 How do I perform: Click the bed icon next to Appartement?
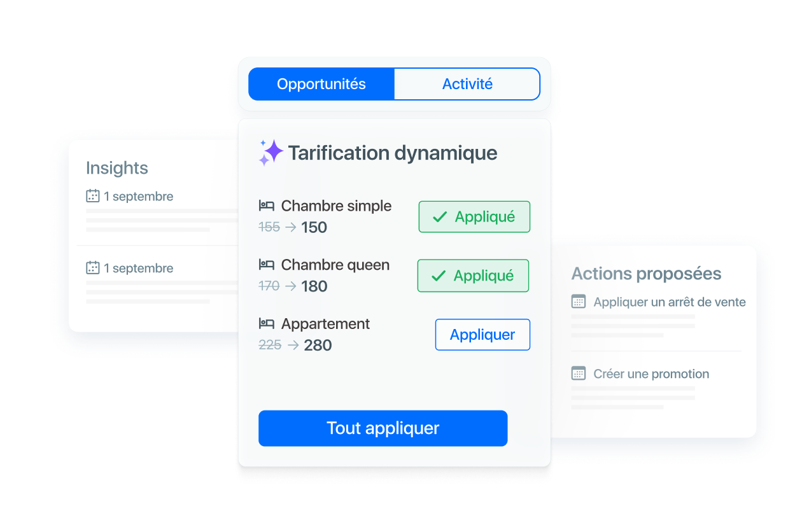pyautogui.click(x=266, y=323)
